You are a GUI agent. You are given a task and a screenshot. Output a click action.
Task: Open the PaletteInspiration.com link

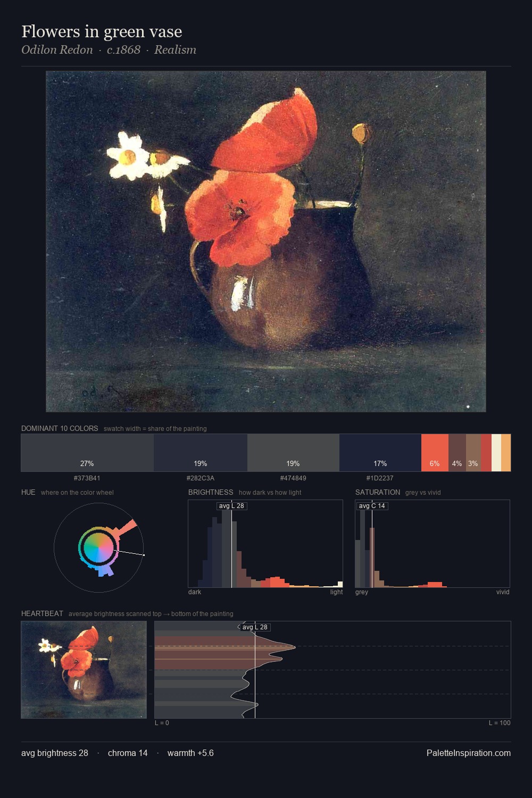pos(469,753)
